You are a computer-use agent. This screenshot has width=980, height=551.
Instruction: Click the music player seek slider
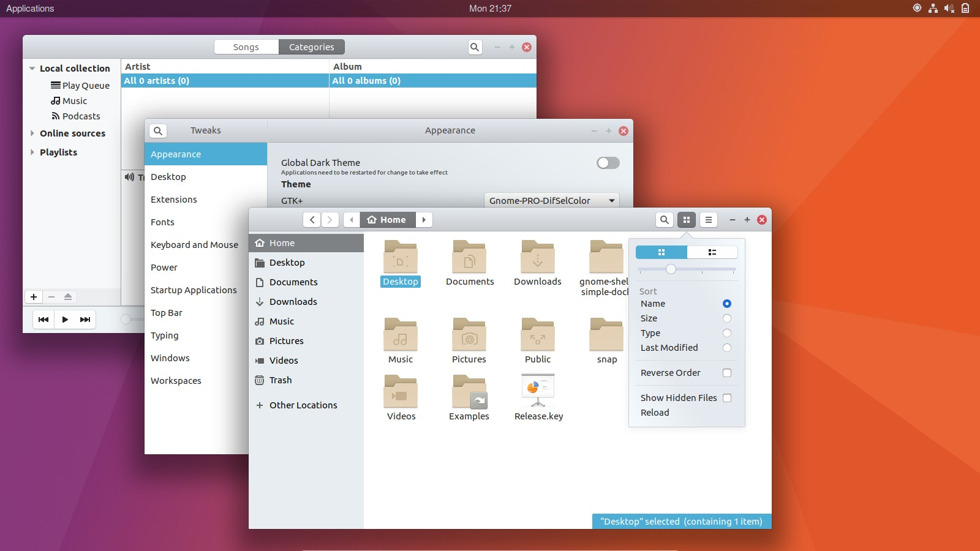point(125,319)
